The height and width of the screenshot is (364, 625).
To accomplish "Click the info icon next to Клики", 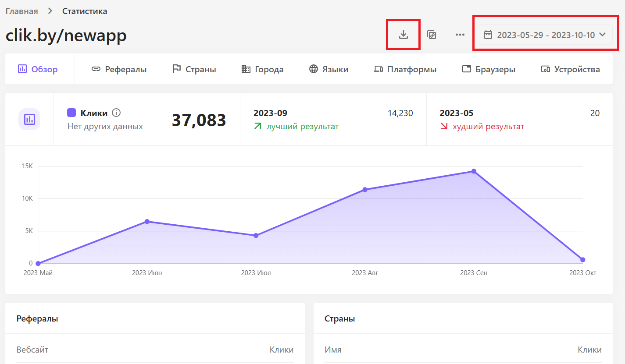I will point(116,113).
